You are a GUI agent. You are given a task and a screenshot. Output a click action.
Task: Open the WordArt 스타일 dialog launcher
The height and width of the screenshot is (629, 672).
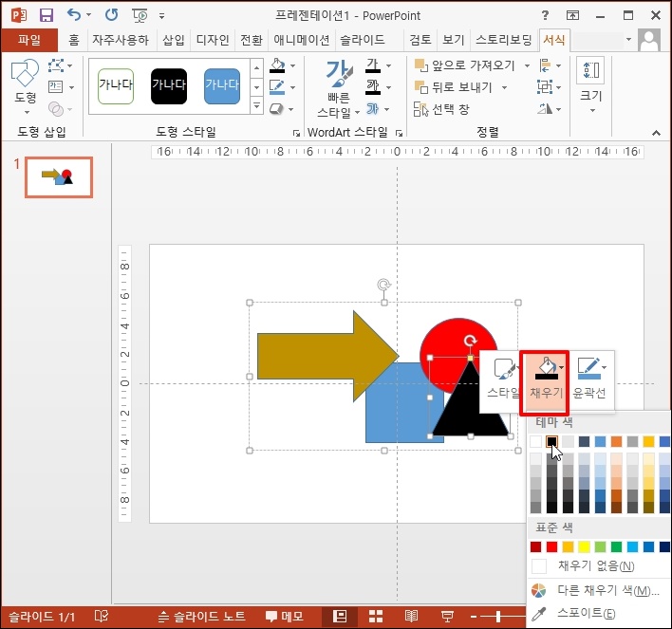399,133
